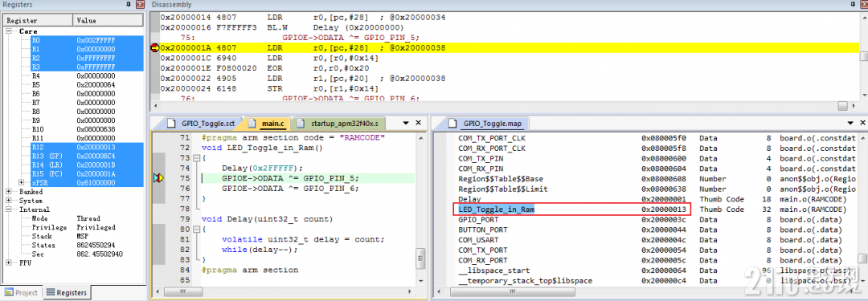
Task: Open the editor tab list dropdown arrow beside startup_apm32f40x.s
Action: pos(406,123)
